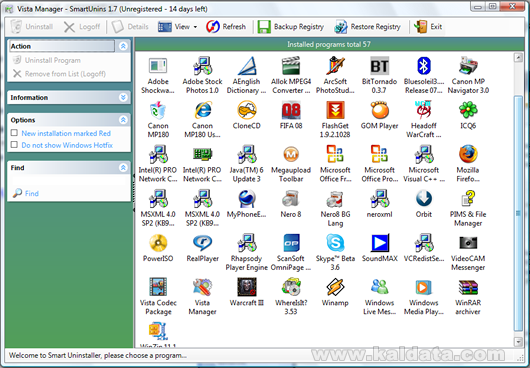Refresh the installed programs list
The width and height of the screenshot is (530, 368).
point(226,27)
